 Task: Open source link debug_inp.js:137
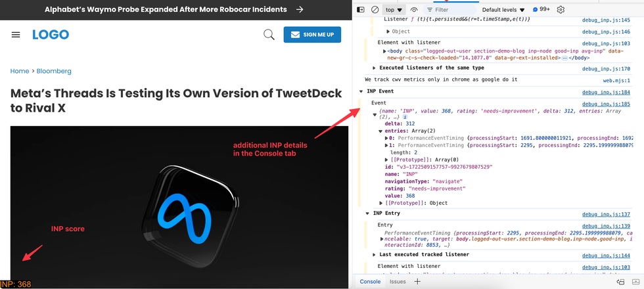[606, 214]
